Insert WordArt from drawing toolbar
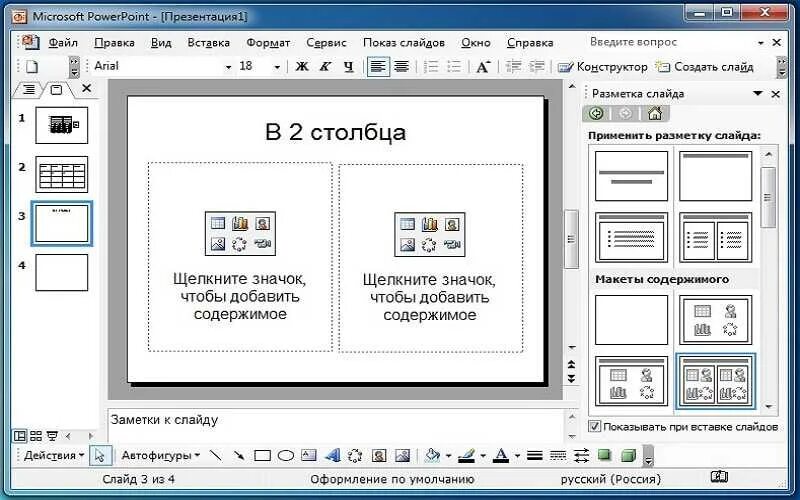Screen dimensions: 800x500 [x=332, y=456]
